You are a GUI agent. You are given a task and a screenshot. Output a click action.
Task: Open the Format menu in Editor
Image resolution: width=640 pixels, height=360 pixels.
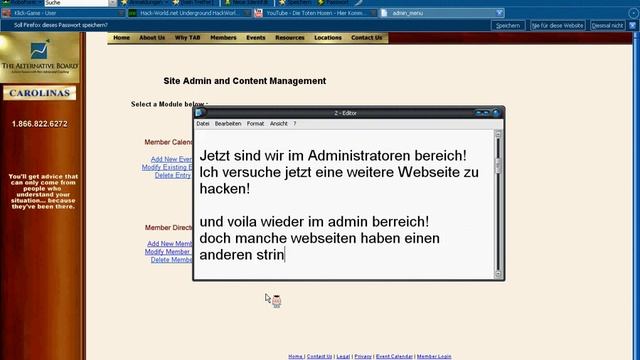point(255,124)
